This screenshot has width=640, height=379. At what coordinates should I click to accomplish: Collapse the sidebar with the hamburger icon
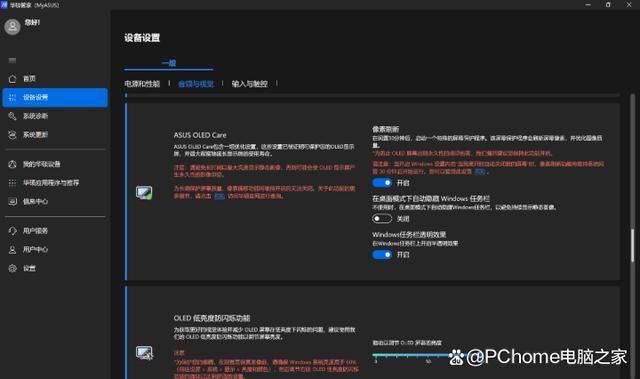pos(12,60)
